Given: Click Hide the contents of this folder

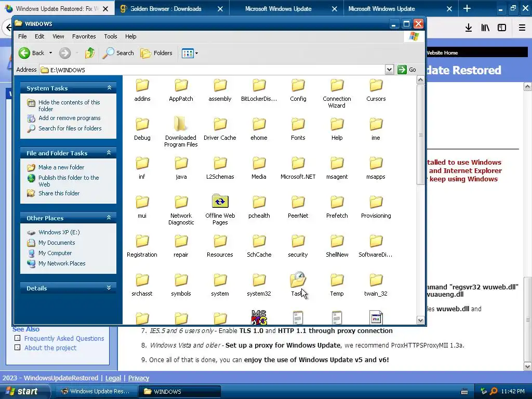Looking at the screenshot, I should click(x=69, y=105).
